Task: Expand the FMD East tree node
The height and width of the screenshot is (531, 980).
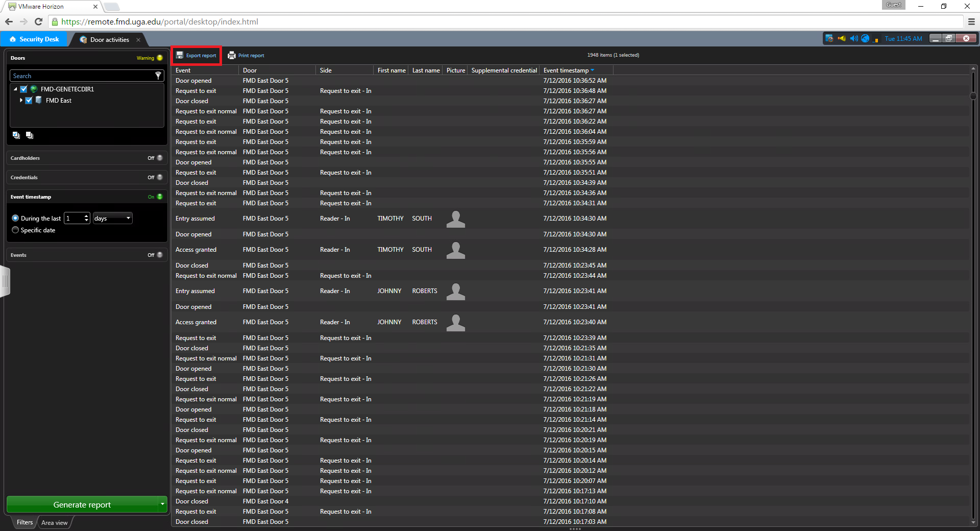Action: (21, 101)
